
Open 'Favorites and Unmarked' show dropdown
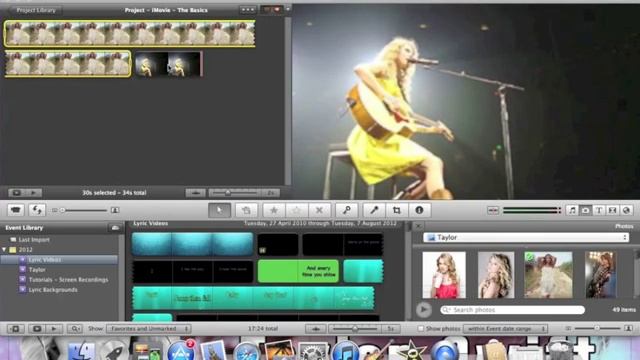(x=149, y=329)
